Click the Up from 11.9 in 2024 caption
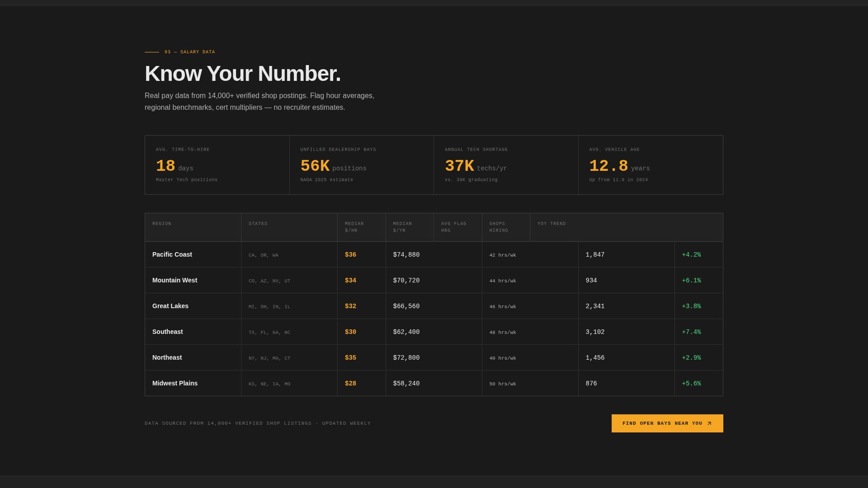Screen dimensions: 868x488 (x=618, y=180)
